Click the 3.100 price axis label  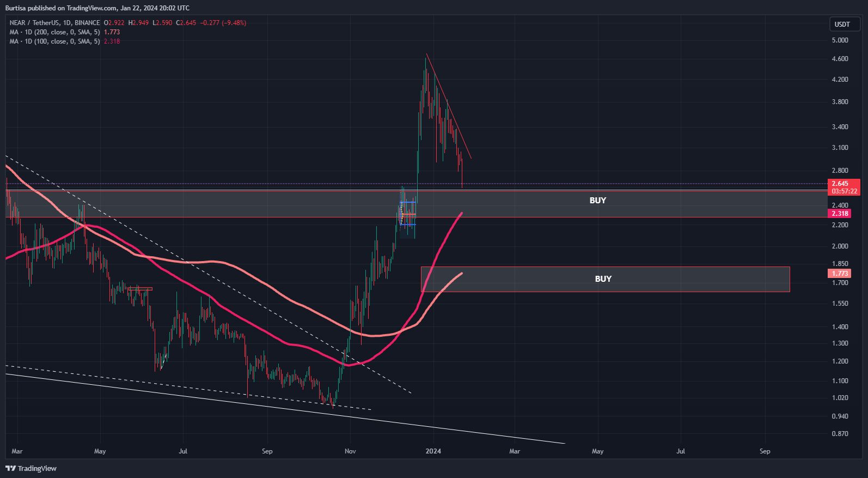pos(840,148)
